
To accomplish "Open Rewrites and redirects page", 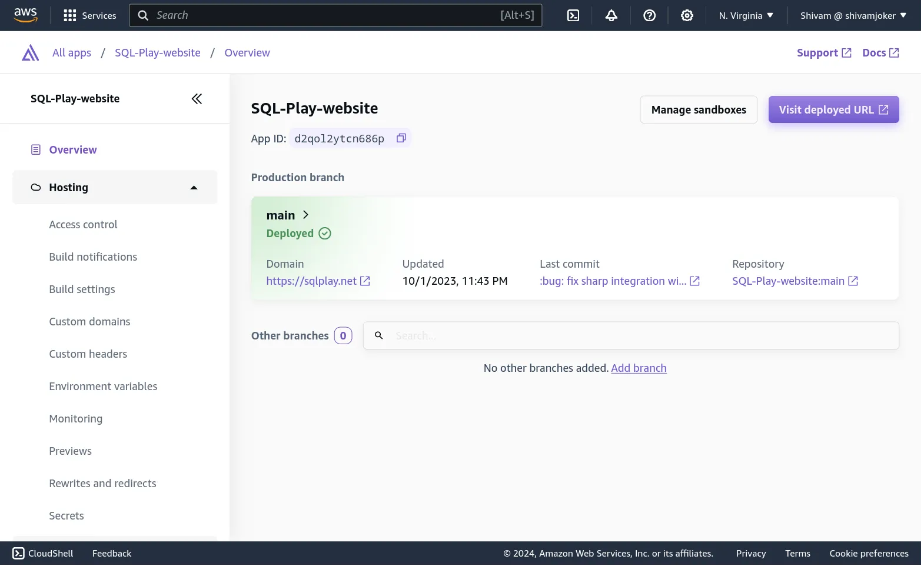I will tap(102, 484).
